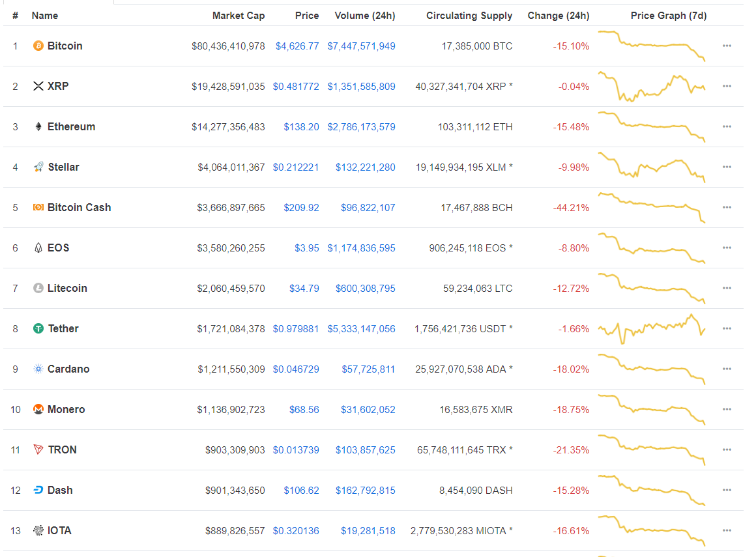Expand the ellipsis menu in IOTA row
The height and width of the screenshot is (557, 756).
[x=727, y=531]
